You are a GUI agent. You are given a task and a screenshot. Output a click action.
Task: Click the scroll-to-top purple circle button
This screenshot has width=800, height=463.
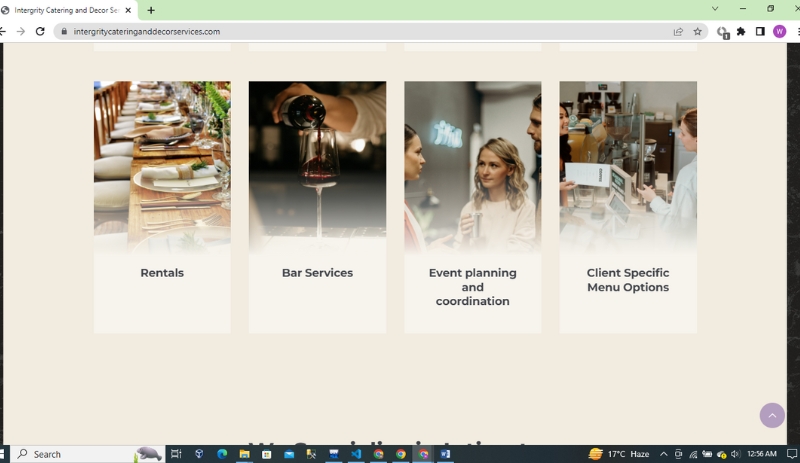click(x=772, y=416)
